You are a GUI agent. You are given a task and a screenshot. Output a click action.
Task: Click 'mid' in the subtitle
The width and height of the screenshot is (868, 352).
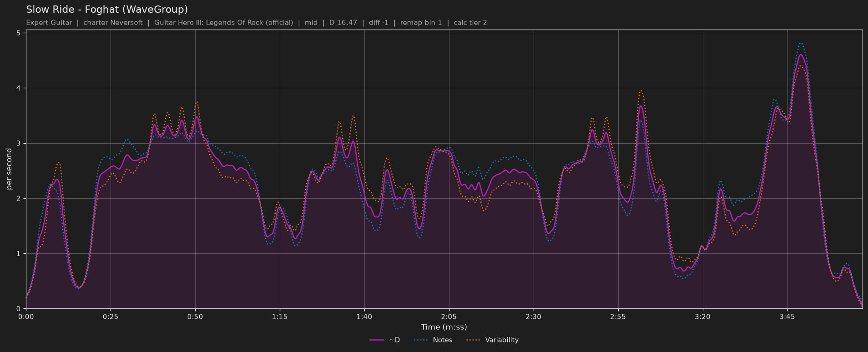(311, 23)
